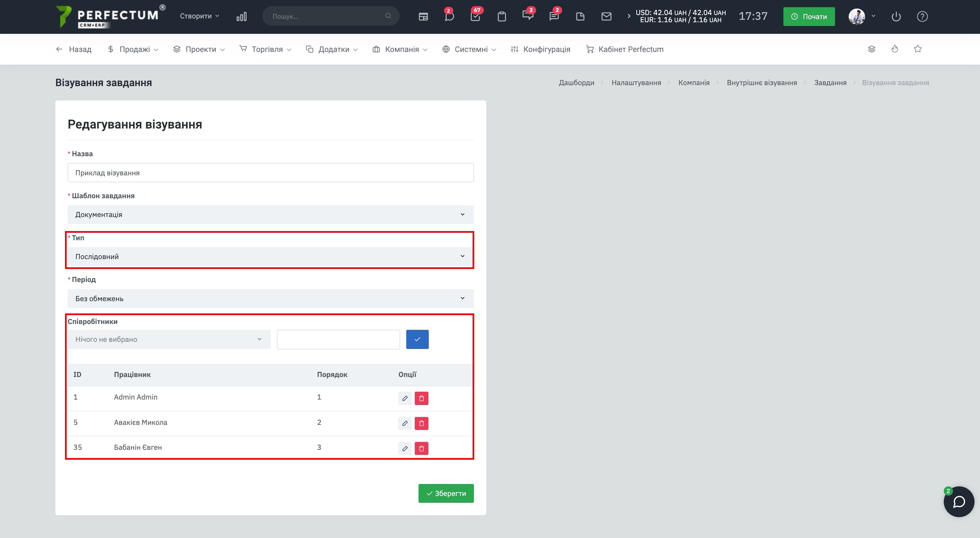This screenshot has width=980, height=538.
Task: Open the Період dropdown Без обмежень
Action: pos(270,298)
